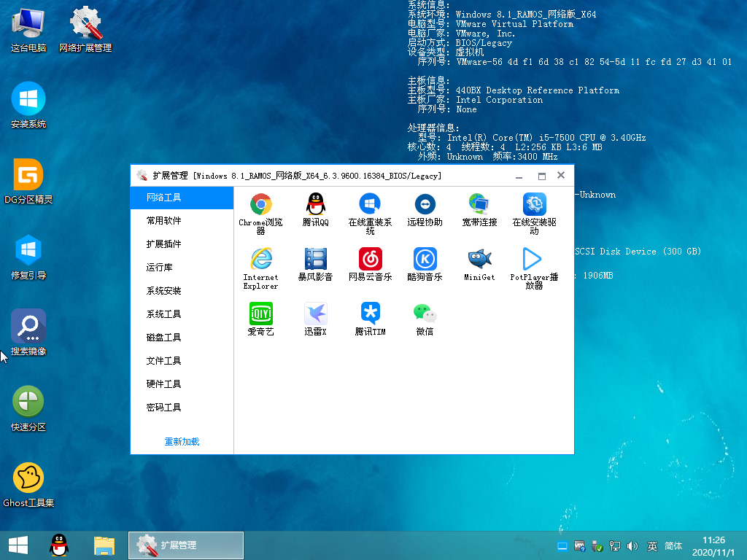The image size is (747, 560).
Task: Click the 重新加载 reload link
Action: click(182, 441)
